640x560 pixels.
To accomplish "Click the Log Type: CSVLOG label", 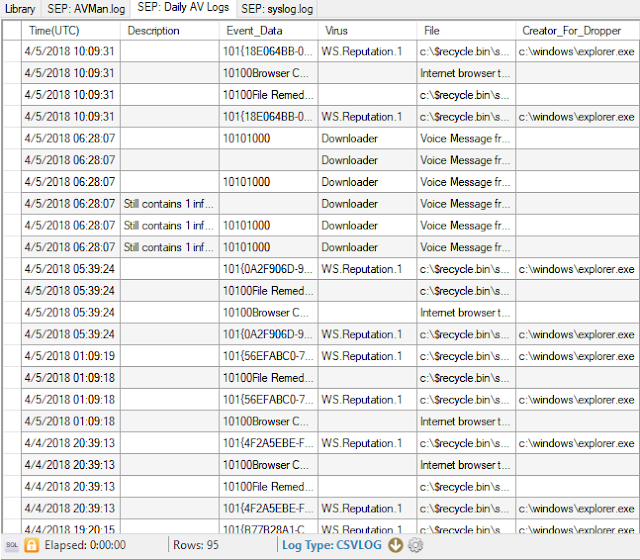I will pos(331,545).
